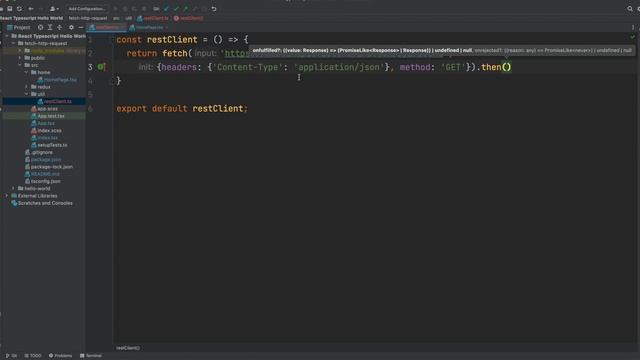The height and width of the screenshot is (360, 640).
Task: Collapse the home folder
Action: click(27, 72)
